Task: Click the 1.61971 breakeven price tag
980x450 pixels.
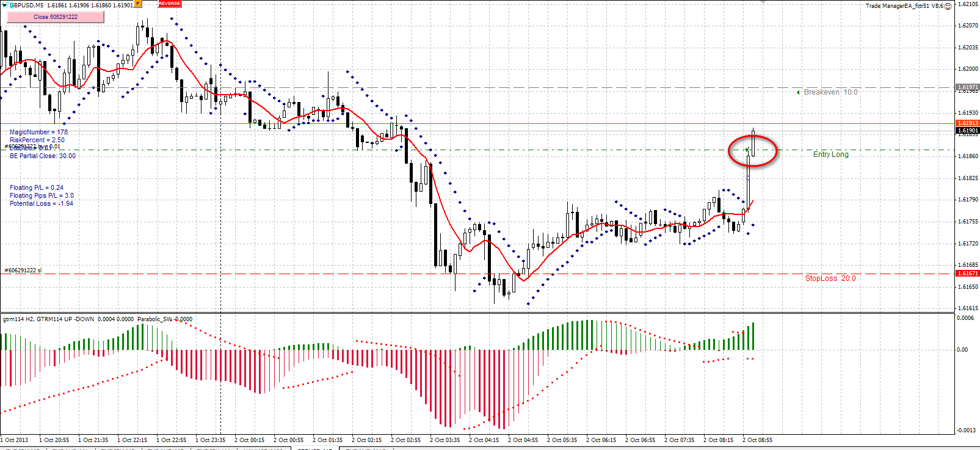Action: pyautogui.click(x=967, y=87)
